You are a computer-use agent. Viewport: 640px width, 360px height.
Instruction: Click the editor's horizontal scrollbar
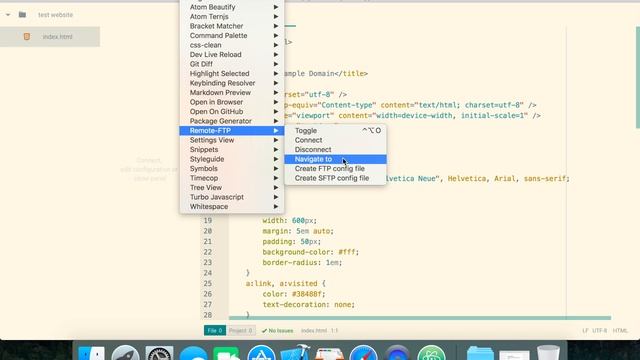click(420, 318)
